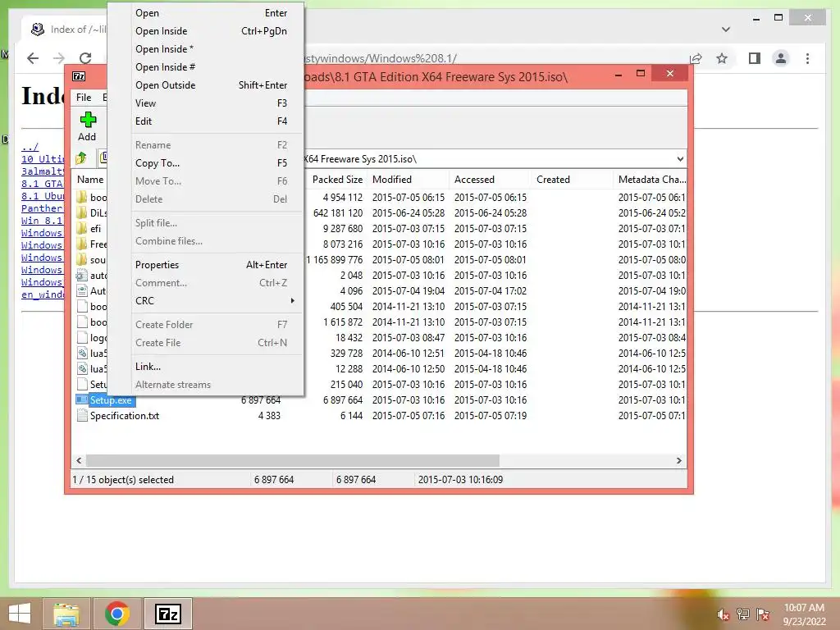Open the '3almalt' link in Chrome

(x=43, y=171)
